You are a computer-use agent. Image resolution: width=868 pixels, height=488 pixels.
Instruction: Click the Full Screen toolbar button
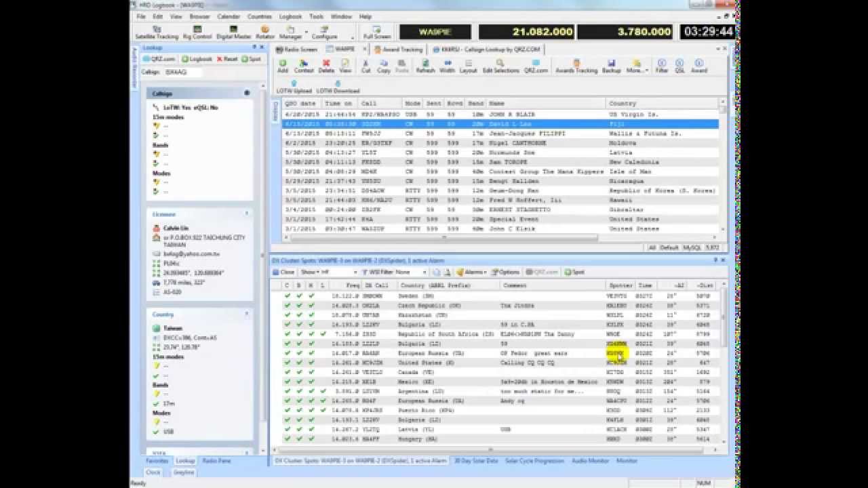(x=377, y=33)
